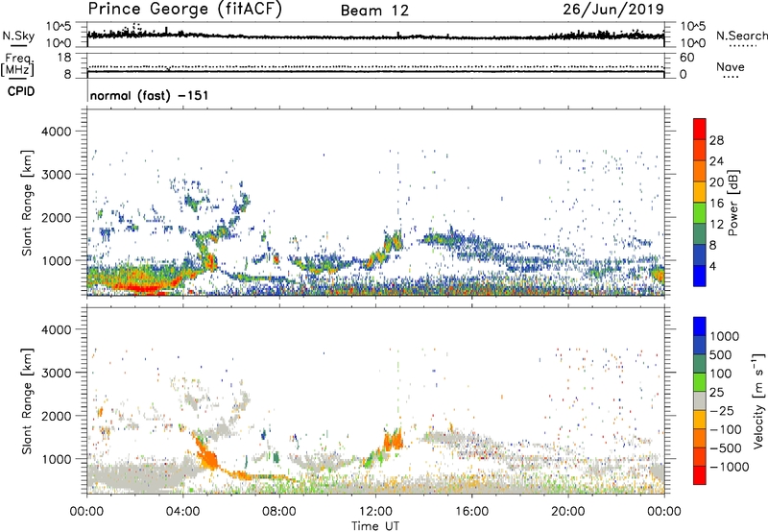Image resolution: width=768 pixels, height=532 pixels.
Task: Select the Time UT axis title
Action: pyautogui.click(x=375, y=526)
